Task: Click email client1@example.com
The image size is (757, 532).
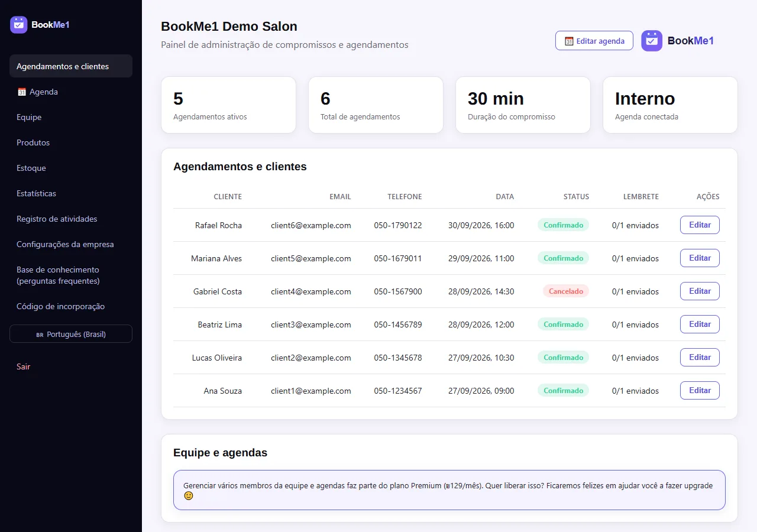Action: tap(311, 391)
